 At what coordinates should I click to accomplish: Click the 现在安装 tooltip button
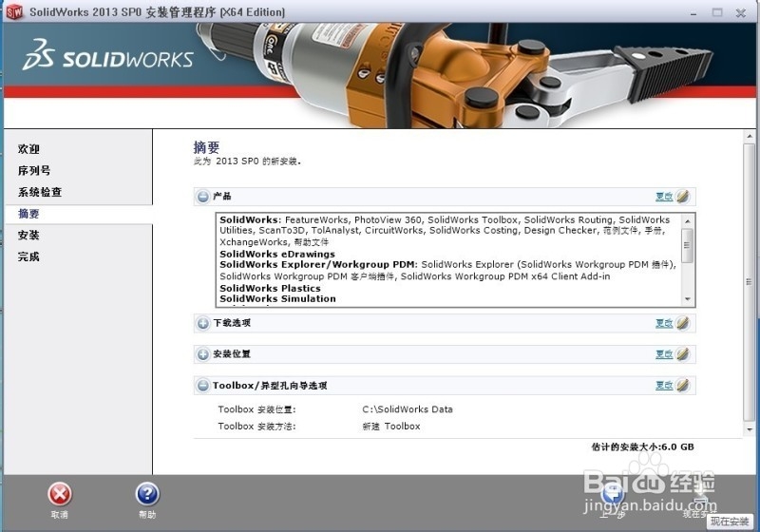tap(730, 522)
